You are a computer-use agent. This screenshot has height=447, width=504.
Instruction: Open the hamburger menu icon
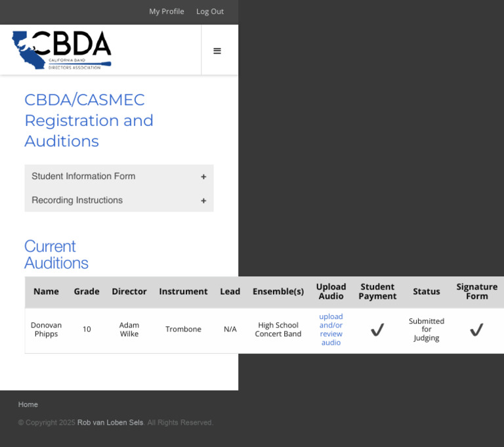pyautogui.click(x=217, y=51)
